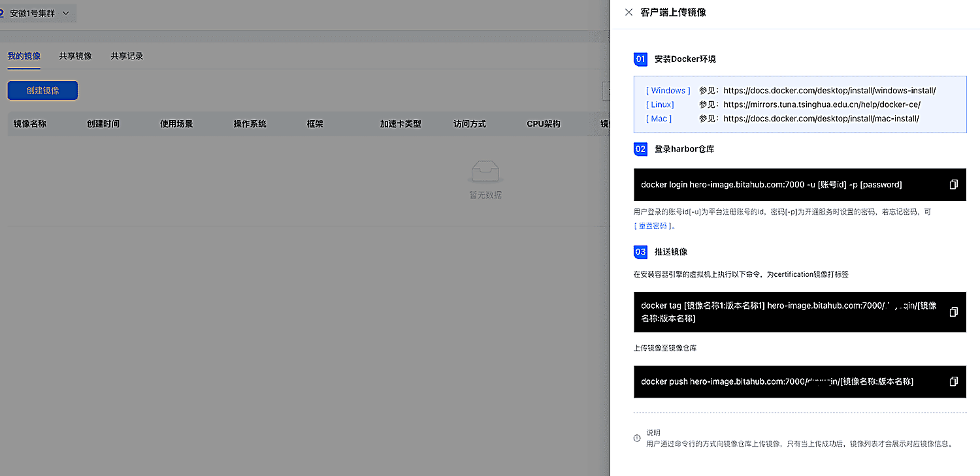The height and width of the screenshot is (476, 980).
Task: Click the 安装Docker环境 step heading
Action: [685, 59]
